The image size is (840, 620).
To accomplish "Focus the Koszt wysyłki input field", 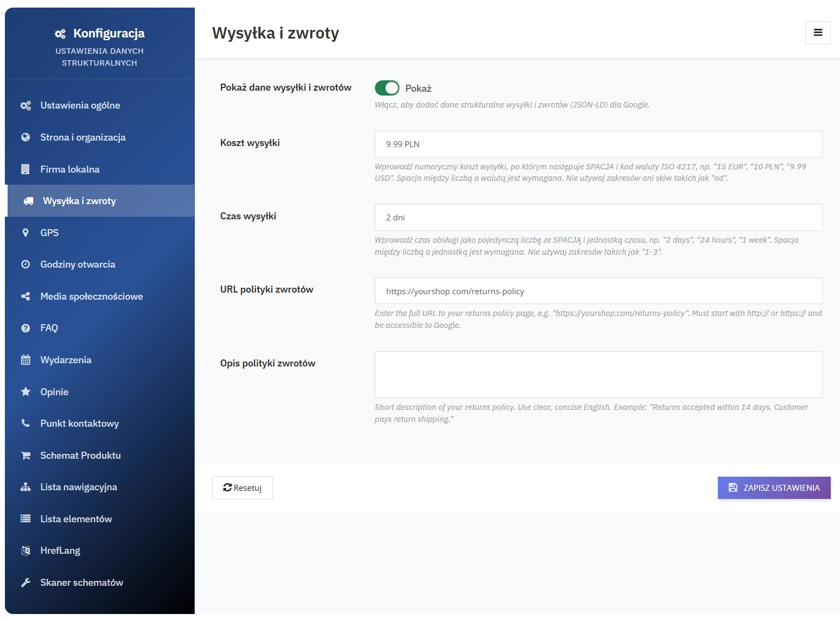I will click(x=598, y=144).
